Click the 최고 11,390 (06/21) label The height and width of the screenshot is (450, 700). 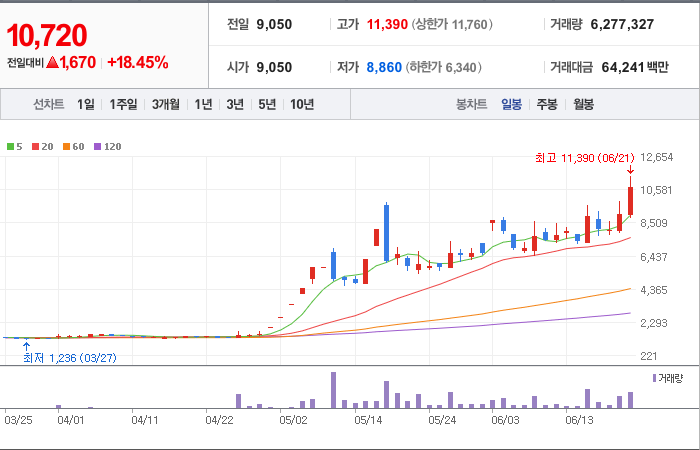(585, 158)
